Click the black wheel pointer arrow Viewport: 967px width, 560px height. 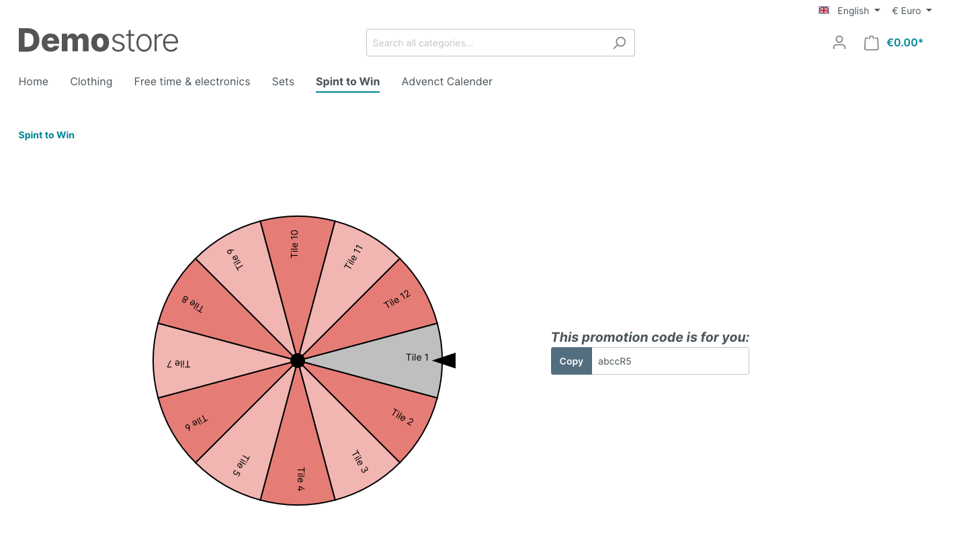[444, 361]
